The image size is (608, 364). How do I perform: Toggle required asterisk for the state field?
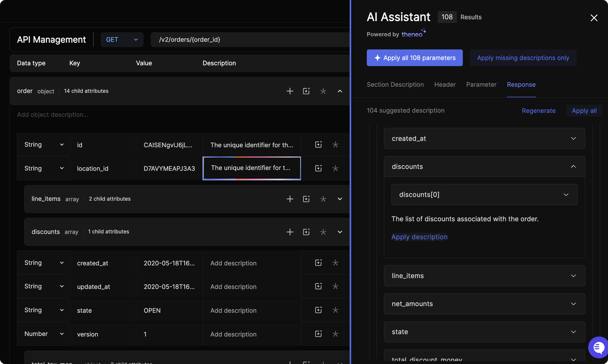coord(335,310)
